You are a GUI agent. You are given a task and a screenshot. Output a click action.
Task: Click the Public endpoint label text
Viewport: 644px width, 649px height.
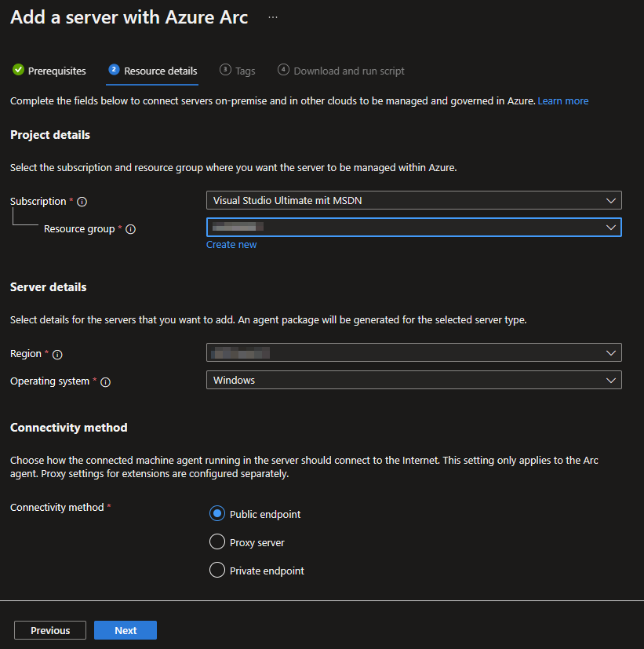(265, 515)
